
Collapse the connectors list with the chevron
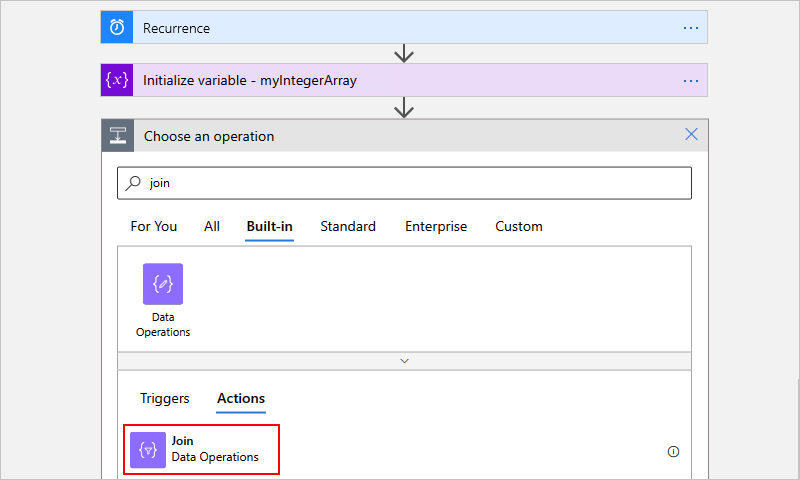pyautogui.click(x=404, y=360)
